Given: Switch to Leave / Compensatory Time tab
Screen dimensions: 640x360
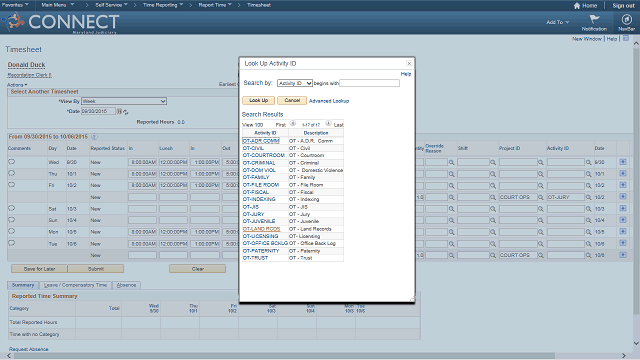Looking at the screenshot, I should click(75, 285).
